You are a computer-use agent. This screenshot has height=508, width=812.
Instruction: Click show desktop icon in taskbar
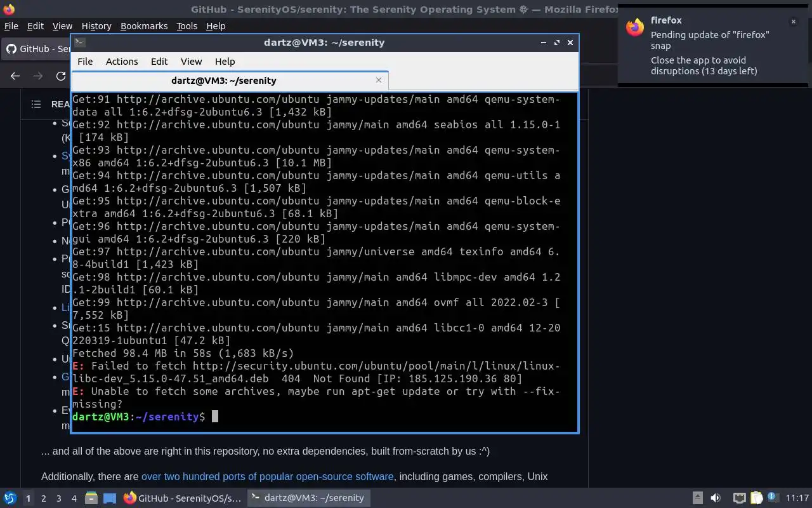point(109,498)
